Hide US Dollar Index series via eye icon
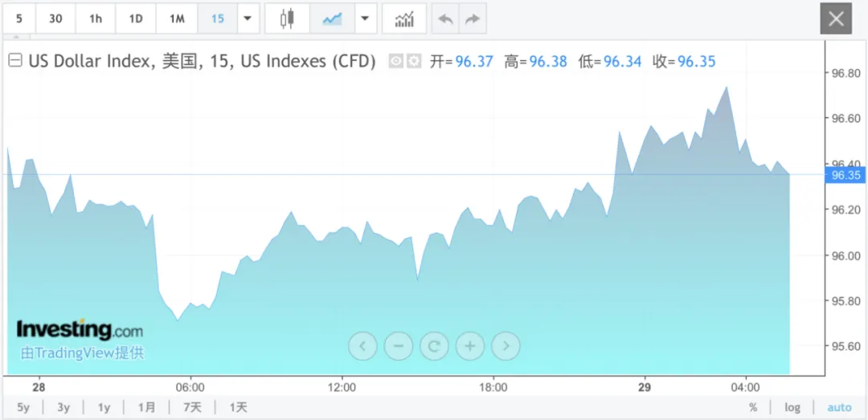868x420 pixels. [x=396, y=61]
